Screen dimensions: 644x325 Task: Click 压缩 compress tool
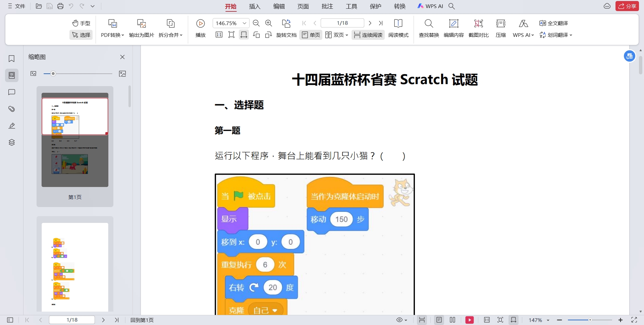[x=501, y=28]
